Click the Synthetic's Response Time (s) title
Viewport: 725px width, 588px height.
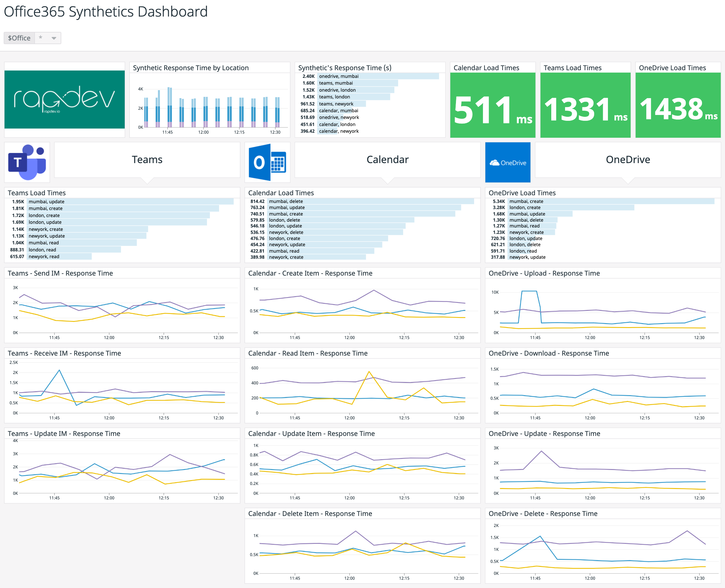pyautogui.click(x=345, y=68)
